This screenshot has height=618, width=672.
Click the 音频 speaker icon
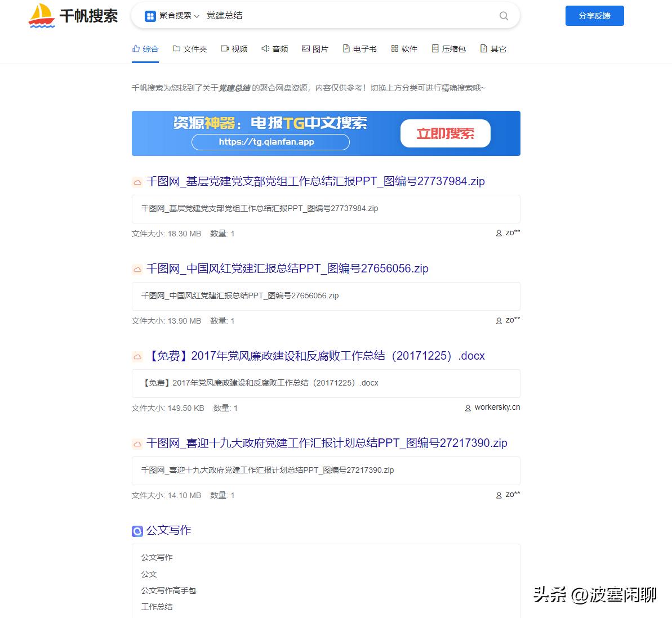264,48
